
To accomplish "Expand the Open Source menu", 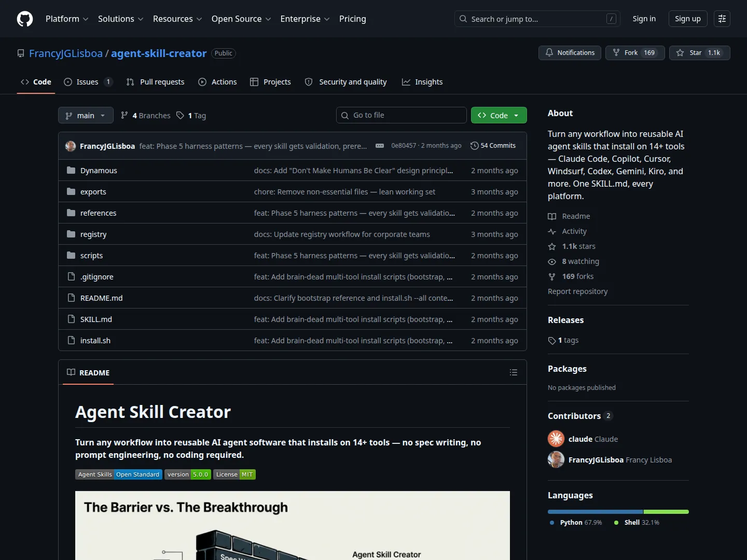I will click(241, 19).
